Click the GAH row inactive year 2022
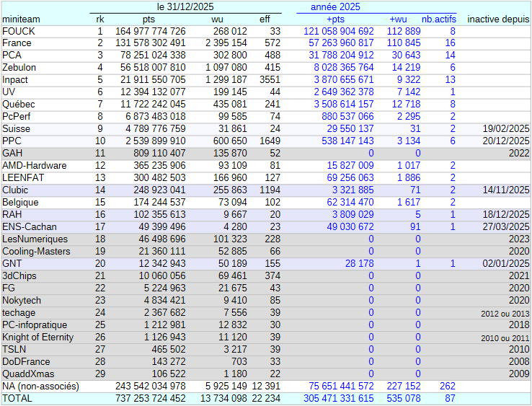This screenshot has height=406, width=532. [519, 154]
